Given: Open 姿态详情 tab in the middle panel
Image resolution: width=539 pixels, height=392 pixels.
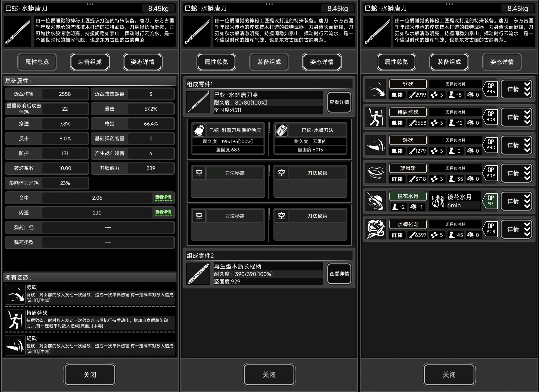Looking at the screenshot, I should click(x=322, y=62).
